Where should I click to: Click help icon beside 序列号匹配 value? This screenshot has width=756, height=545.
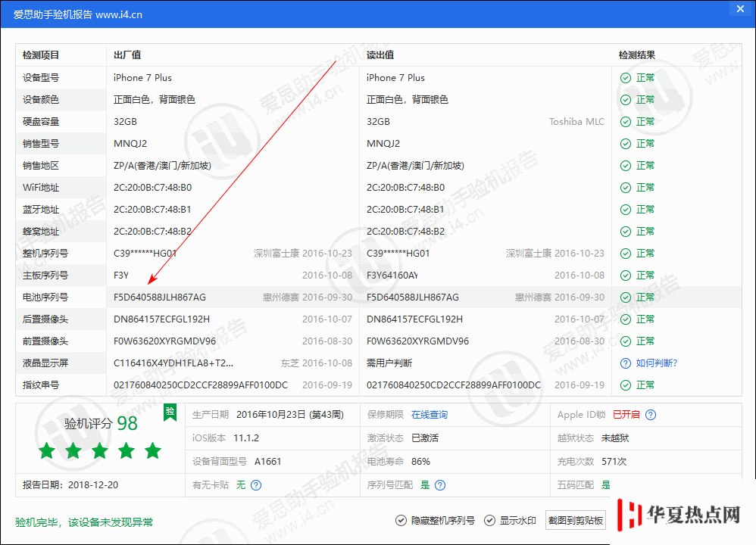click(439, 485)
